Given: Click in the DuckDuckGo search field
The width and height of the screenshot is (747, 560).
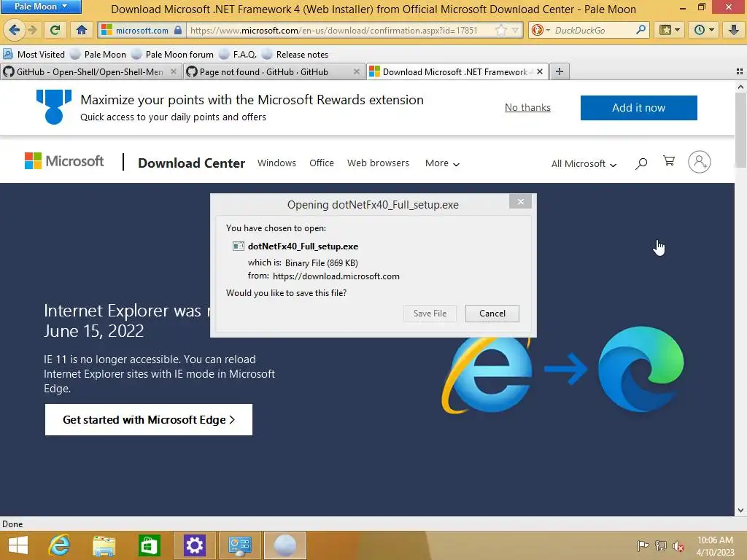Looking at the screenshot, I should click(x=593, y=30).
